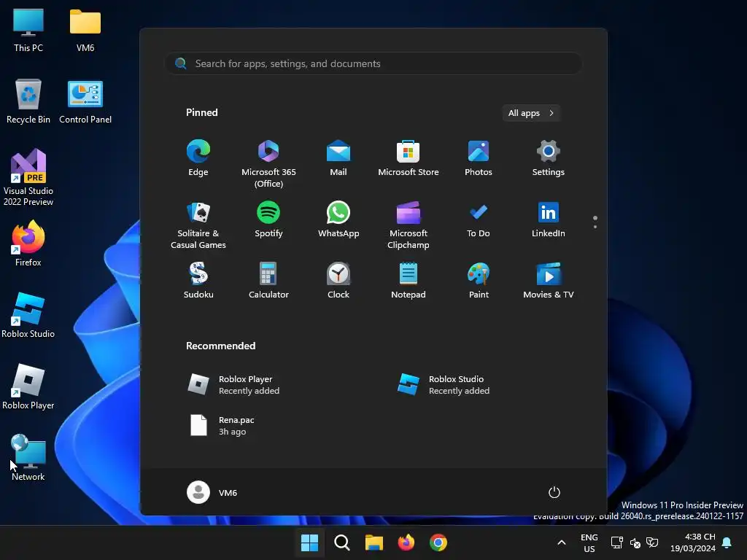Image resolution: width=747 pixels, height=560 pixels.
Task: Select Visual Studio 2022 Preview shortcut
Action: point(28,177)
